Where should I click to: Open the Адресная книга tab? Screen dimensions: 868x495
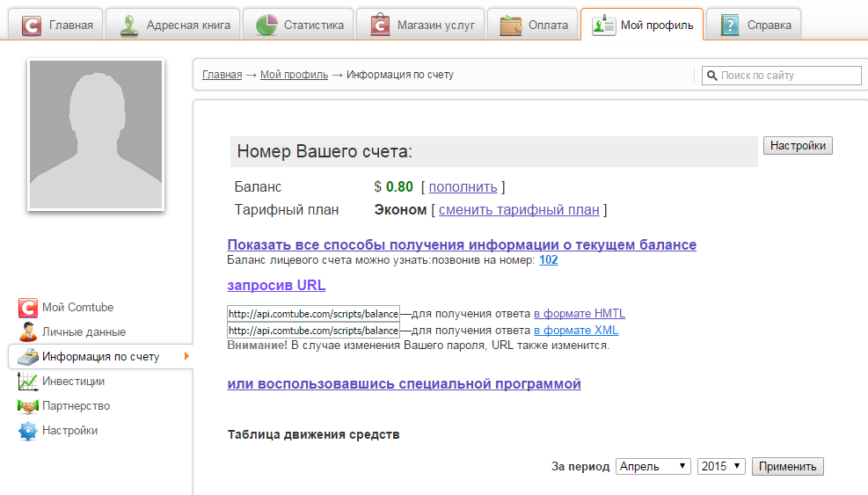pos(173,25)
